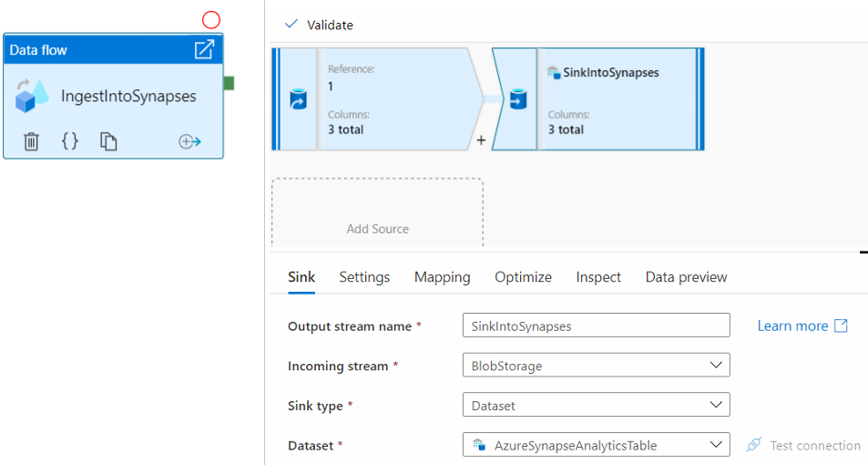Click the Test connection plug icon
This screenshot has height=465, width=868.
(x=753, y=445)
